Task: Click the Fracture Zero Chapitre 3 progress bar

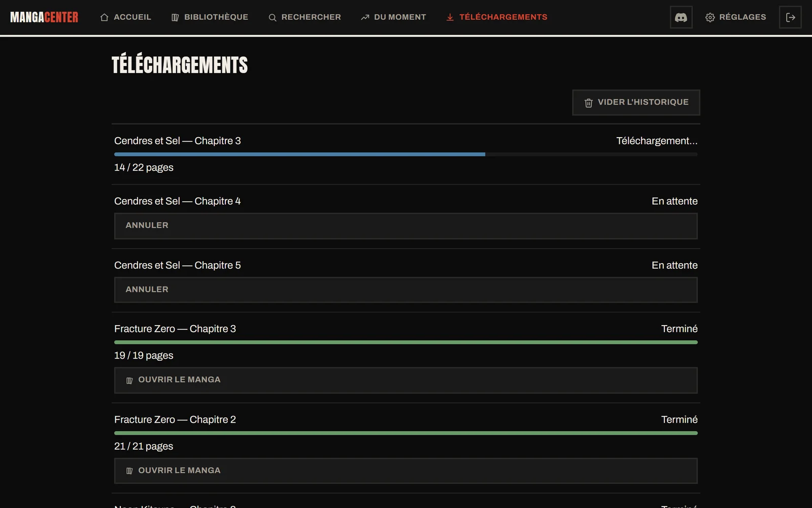Action: pyautogui.click(x=406, y=342)
